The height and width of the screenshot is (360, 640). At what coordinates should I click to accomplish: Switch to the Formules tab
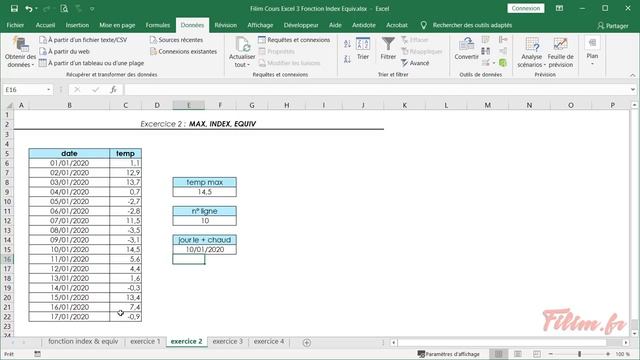(158, 25)
